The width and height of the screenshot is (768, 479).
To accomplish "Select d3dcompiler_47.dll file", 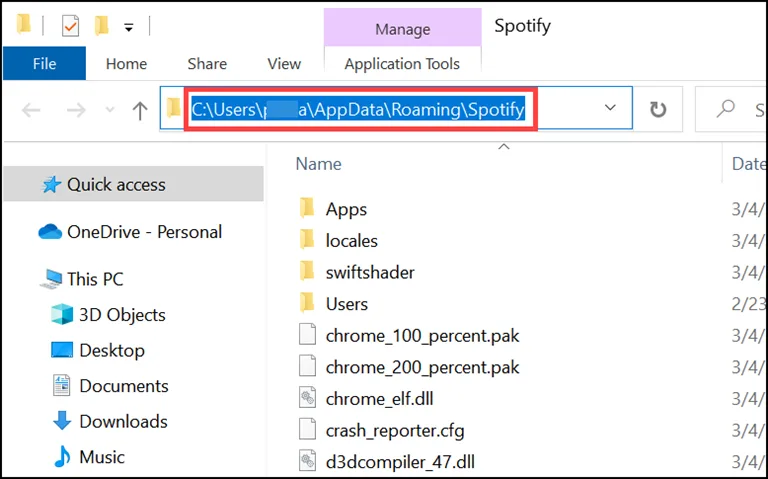I will coord(400,462).
